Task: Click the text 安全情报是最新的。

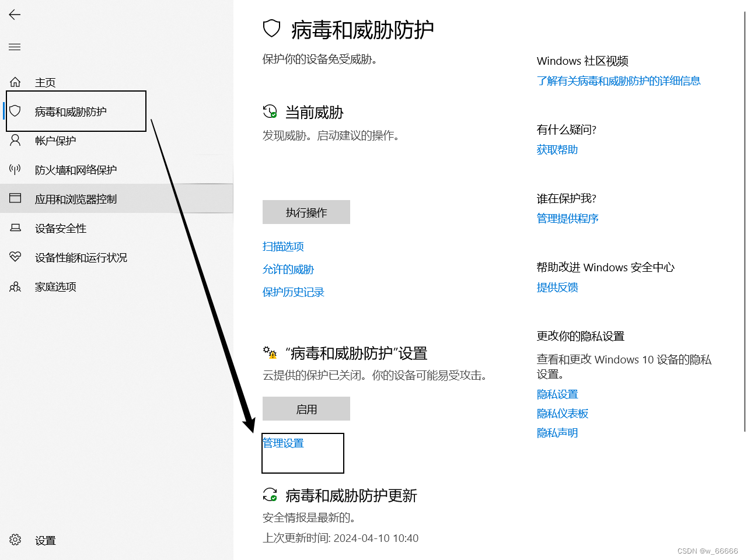Action: tap(309, 517)
